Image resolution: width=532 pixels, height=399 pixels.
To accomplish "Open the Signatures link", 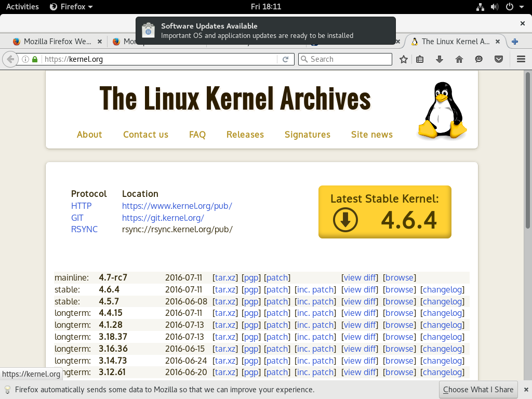I will tap(308, 135).
